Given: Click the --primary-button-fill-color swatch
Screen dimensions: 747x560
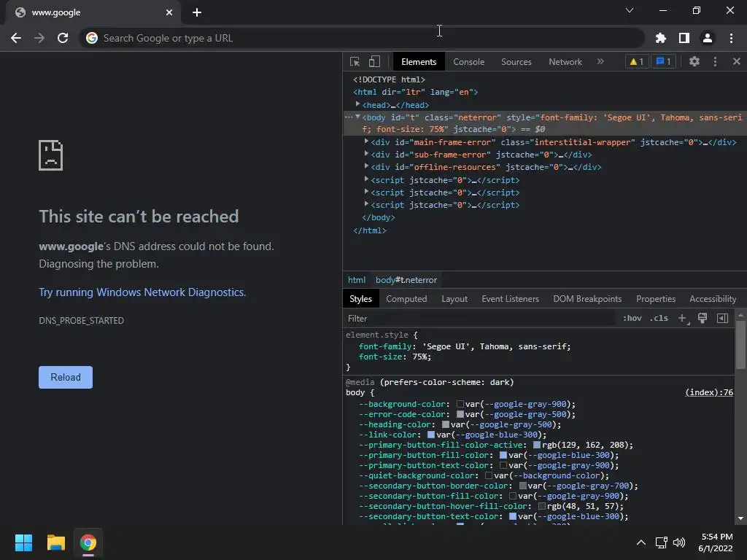Looking at the screenshot, I should coord(503,455).
